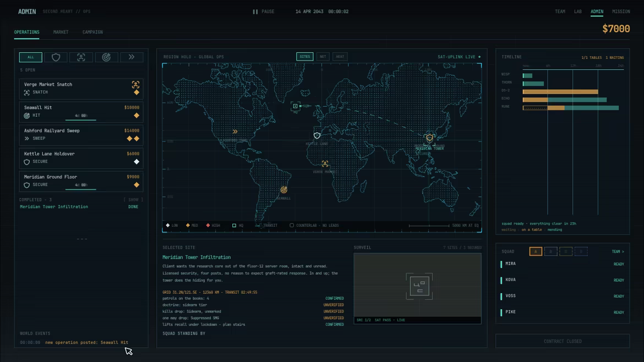Select the Ashford Railyard Sweep operation title
The image size is (644, 362).
coord(52,130)
